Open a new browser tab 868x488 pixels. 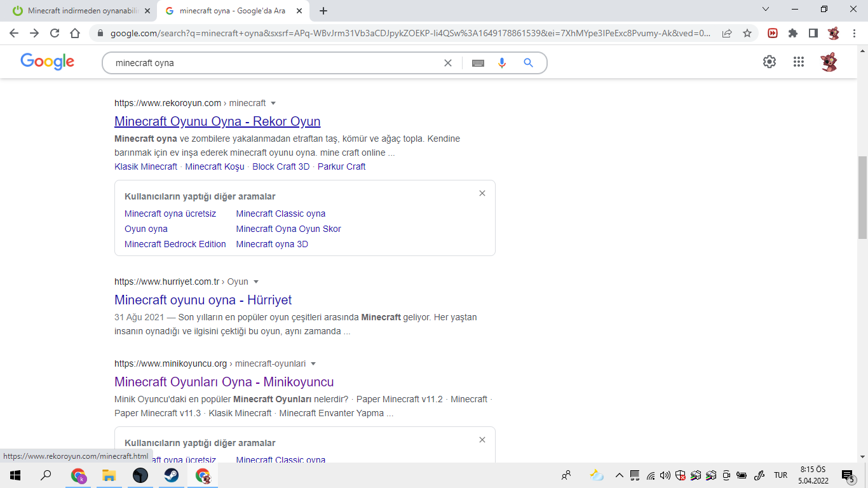pyautogui.click(x=323, y=11)
